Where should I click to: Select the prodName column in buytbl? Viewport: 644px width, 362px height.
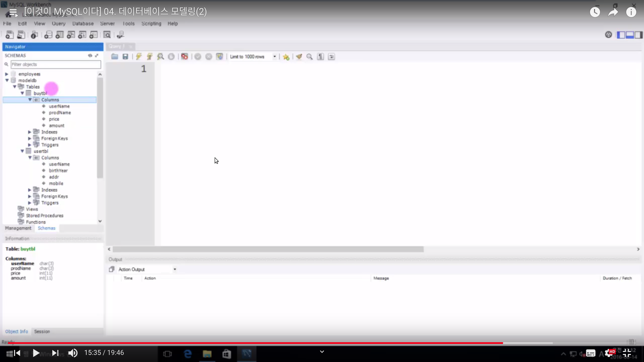point(60,113)
